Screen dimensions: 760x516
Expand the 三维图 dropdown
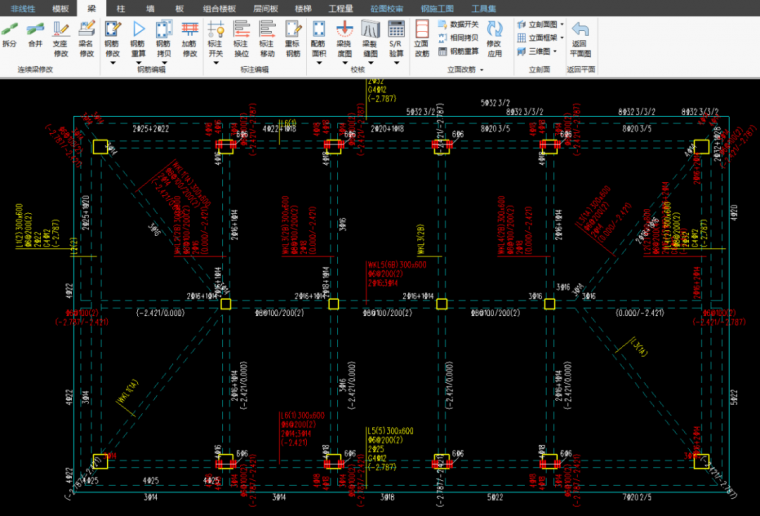point(543,50)
